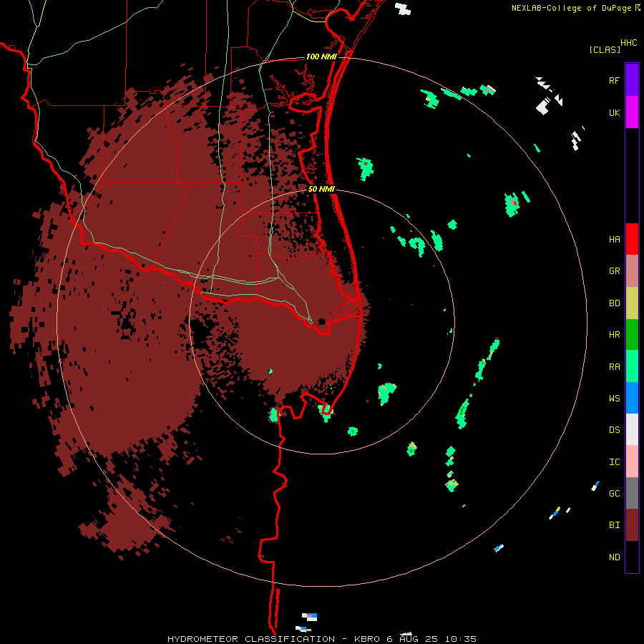
Task: Click the "ND" legend label
Action: 614,557
